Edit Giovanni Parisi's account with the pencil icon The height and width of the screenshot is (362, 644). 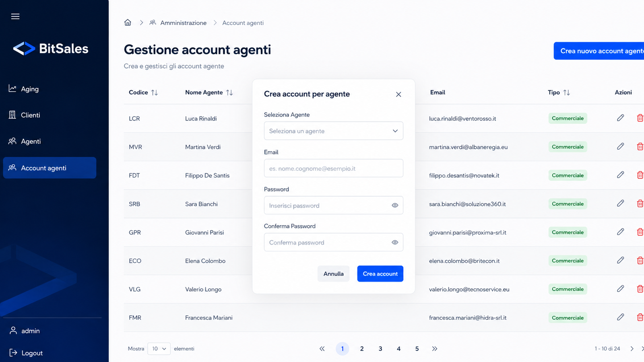620,232
